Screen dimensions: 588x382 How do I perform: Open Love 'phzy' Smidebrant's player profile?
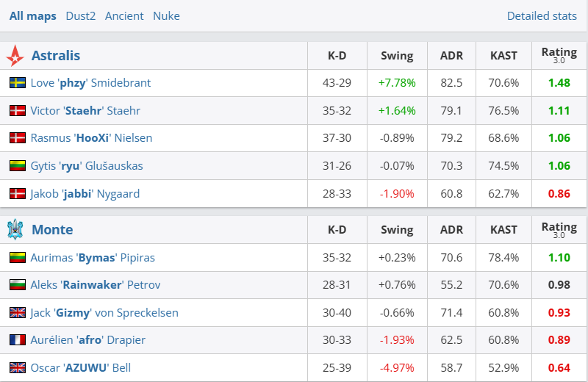click(x=90, y=83)
